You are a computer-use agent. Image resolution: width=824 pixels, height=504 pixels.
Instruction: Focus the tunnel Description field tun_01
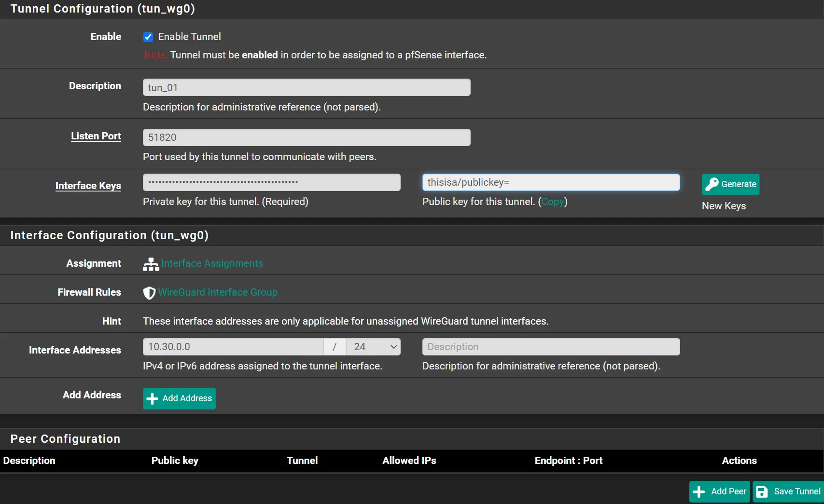pos(307,87)
